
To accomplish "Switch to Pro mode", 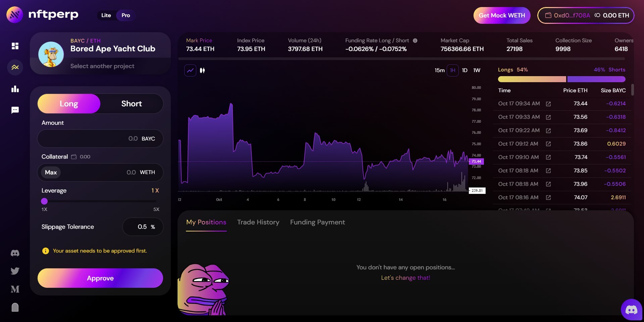I will click(x=126, y=15).
